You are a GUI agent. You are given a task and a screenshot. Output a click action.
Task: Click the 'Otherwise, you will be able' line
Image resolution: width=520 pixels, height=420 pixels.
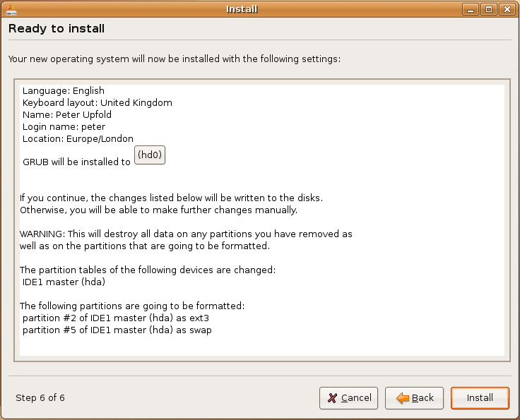[x=158, y=210]
